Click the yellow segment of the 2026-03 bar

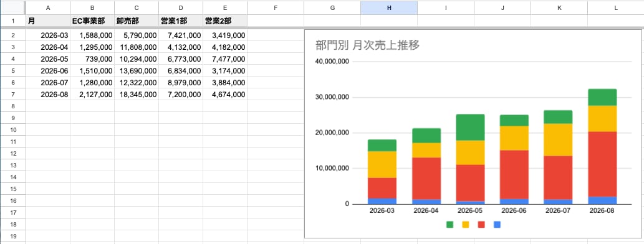pos(382,164)
